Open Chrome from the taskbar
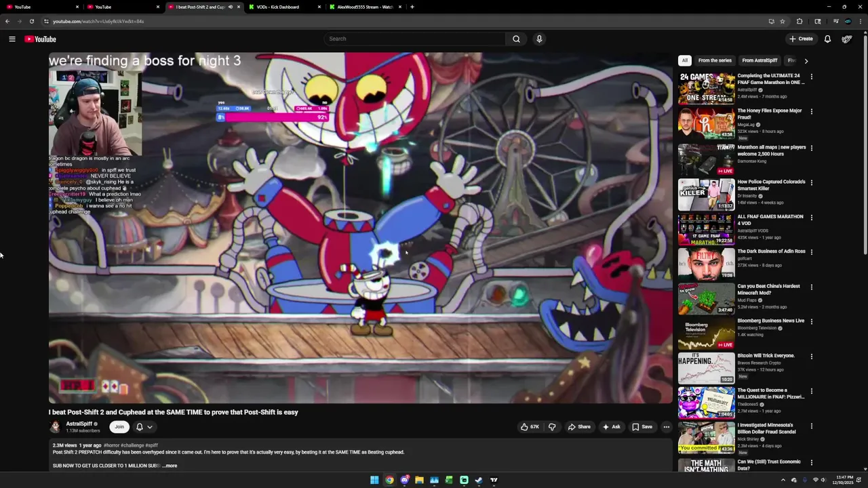 coord(389,480)
